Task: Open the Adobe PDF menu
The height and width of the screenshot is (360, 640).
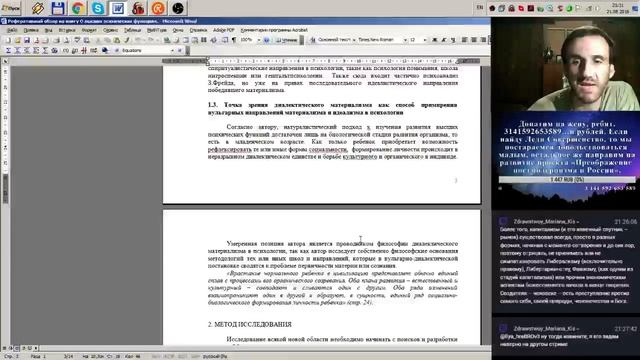Action: click(x=224, y=30)
